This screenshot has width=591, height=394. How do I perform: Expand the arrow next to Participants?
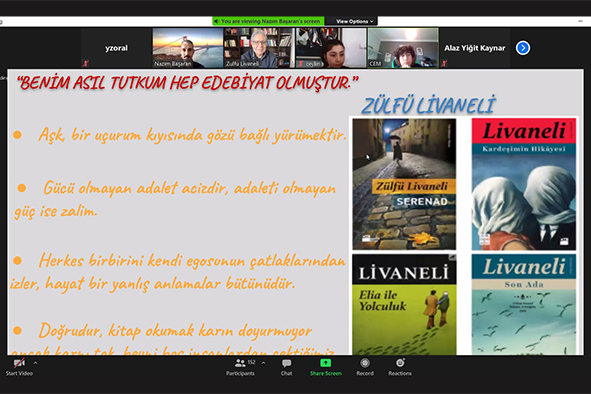point(263,363)
